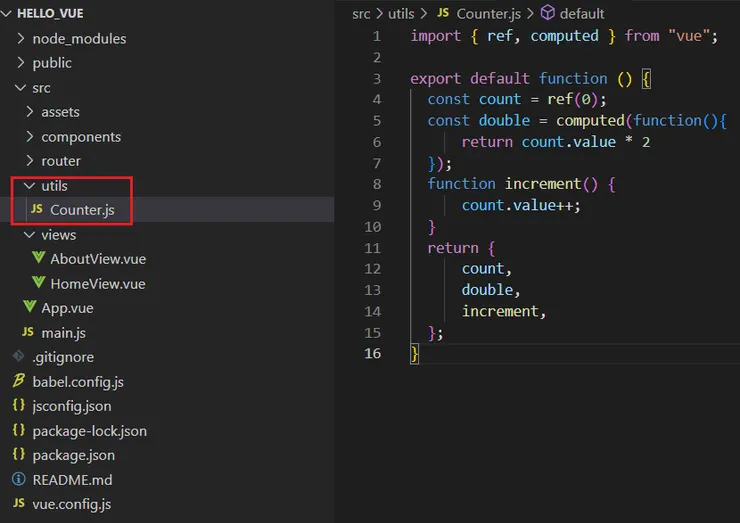Screen dimensions: 740x523
Task: Select the public folder name
Action: (52, 63)
